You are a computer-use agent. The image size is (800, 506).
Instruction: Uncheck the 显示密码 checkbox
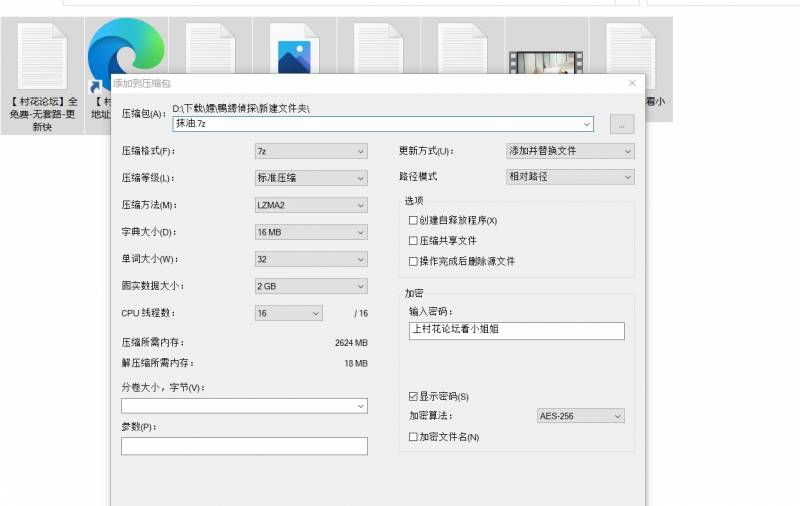tap(413, 397)
